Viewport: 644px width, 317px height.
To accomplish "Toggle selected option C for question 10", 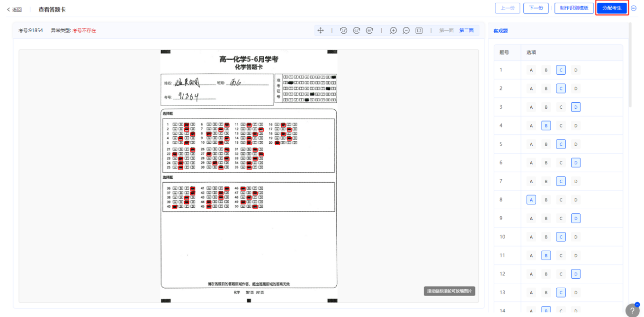I will [x=561, y=237].
